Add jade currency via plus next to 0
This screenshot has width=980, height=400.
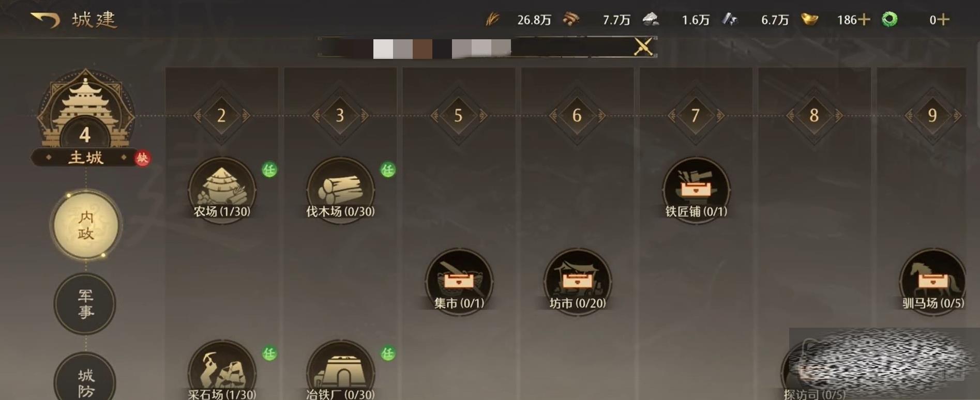943,20
